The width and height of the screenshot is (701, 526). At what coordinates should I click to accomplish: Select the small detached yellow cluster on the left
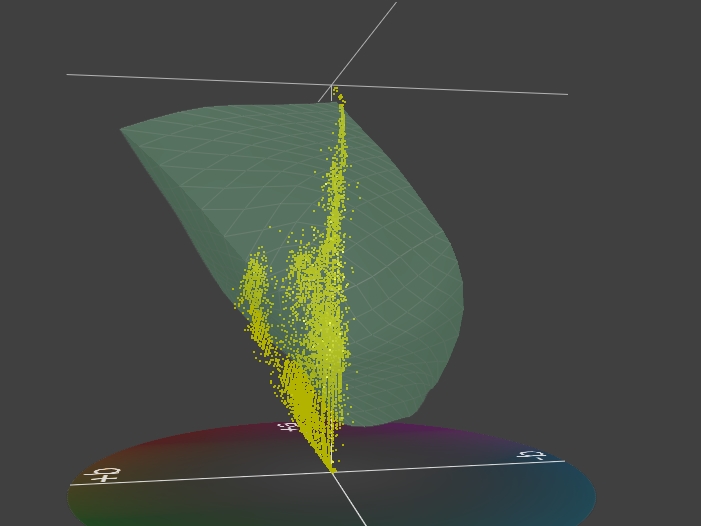point(255,290)
